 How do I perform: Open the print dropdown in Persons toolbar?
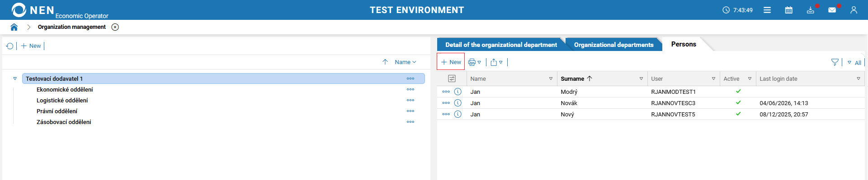pos(475,62)
